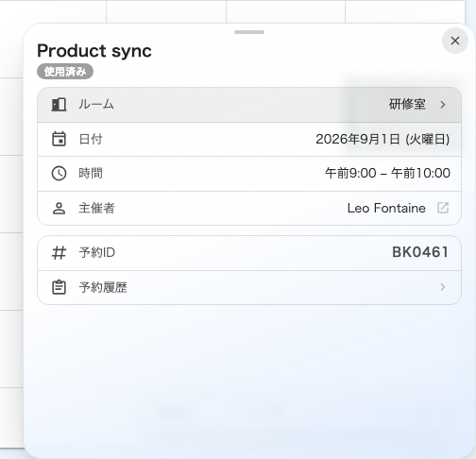Click the 研修室 room name
Image resolution: width=476 pixels, height=459 pixels.
(407, 104)
